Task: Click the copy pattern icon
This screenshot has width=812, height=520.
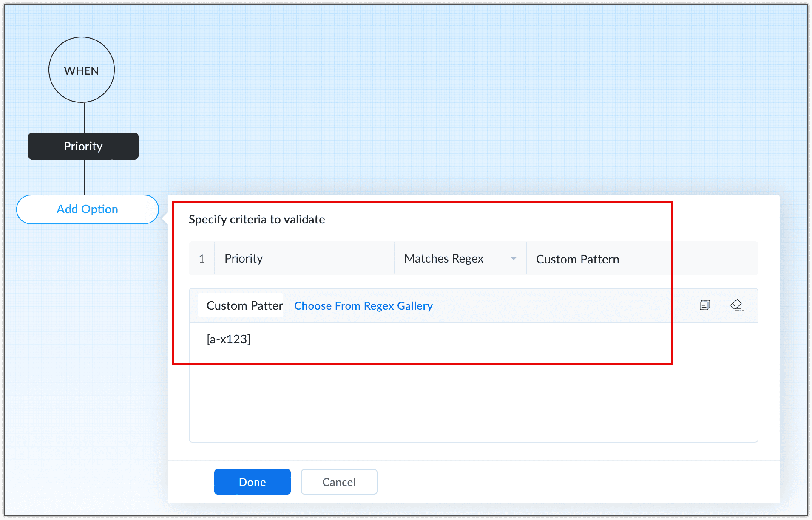Action: pos(704,305)
